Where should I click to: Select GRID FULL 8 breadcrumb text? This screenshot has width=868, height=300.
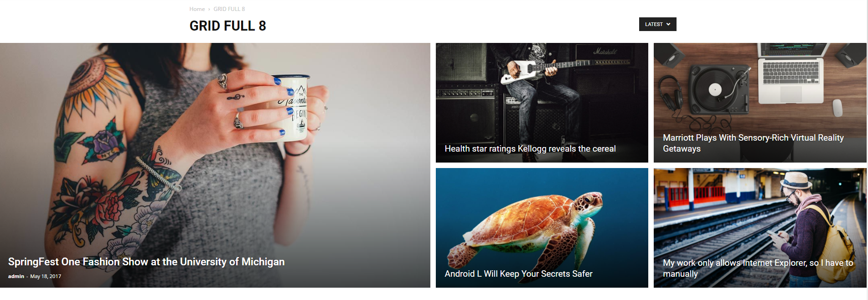pyautogui.click(x=229, y=9)
